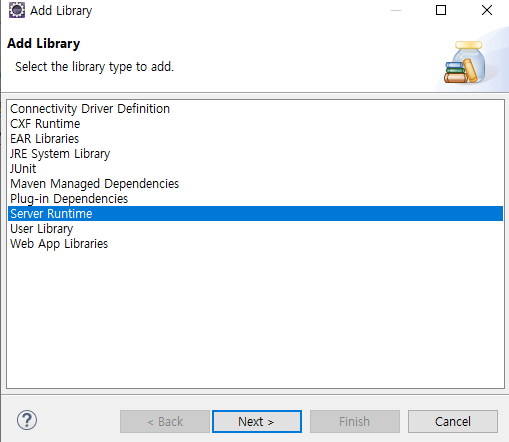
Task: Cancel the Add Library wizard
Action: (453, 422)
